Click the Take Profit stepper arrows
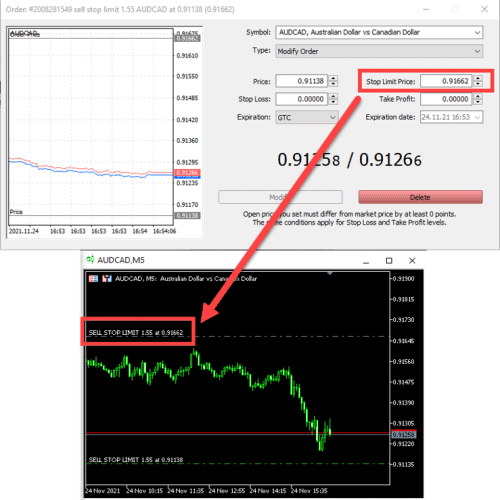Viewport: 500px width, 500px height. tap(478, 99)
